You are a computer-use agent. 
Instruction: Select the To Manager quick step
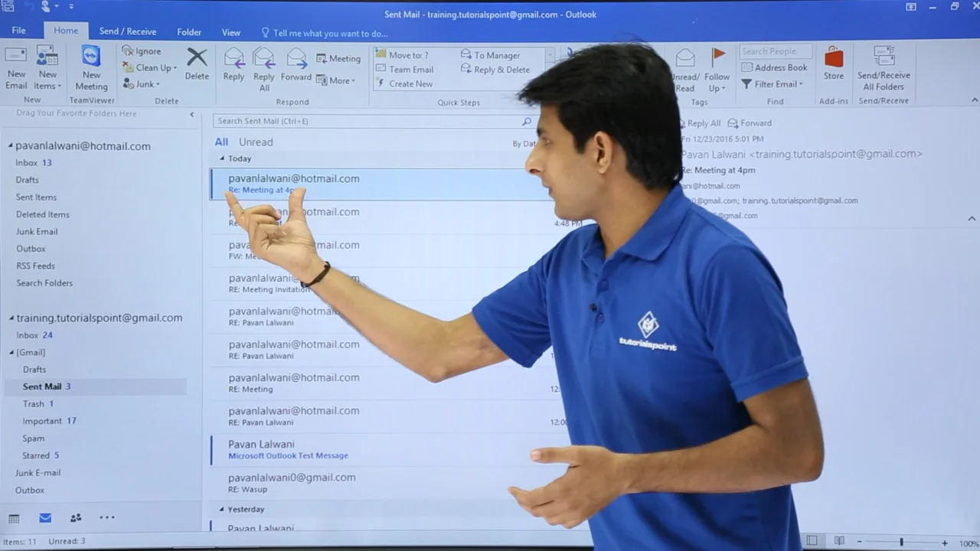pos(491,55)
